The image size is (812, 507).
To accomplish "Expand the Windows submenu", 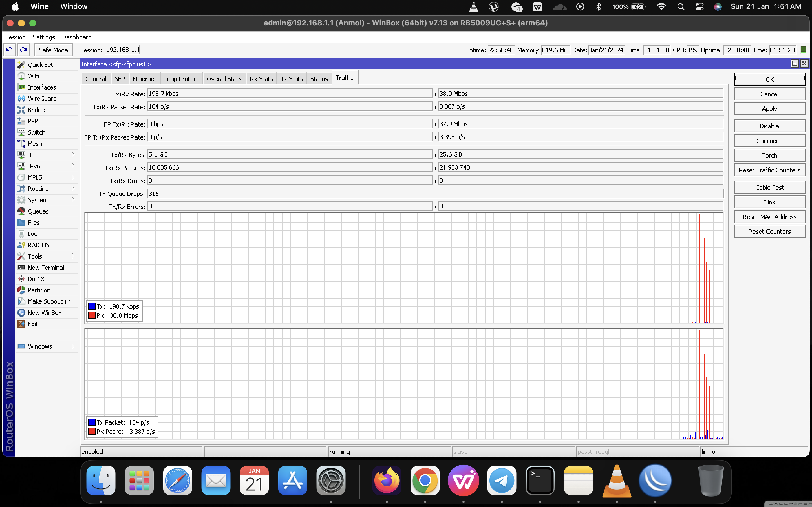I will [72, 346].
